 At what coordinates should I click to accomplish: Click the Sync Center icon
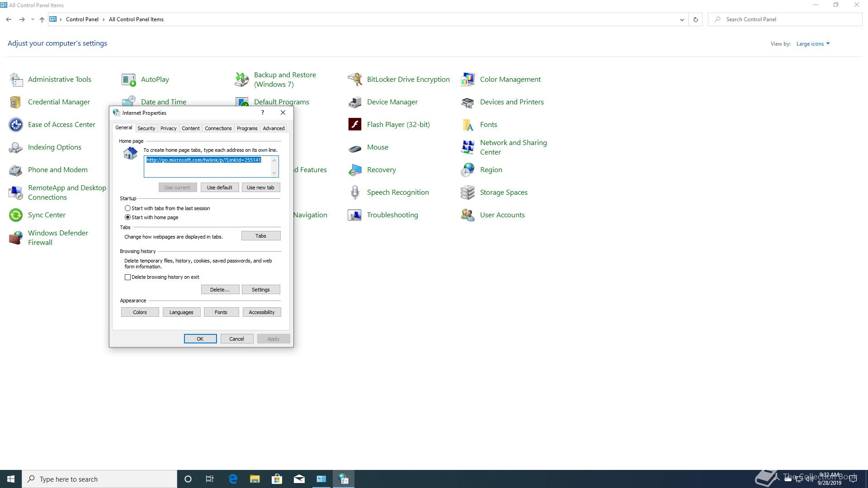click(x=16, y=215)
